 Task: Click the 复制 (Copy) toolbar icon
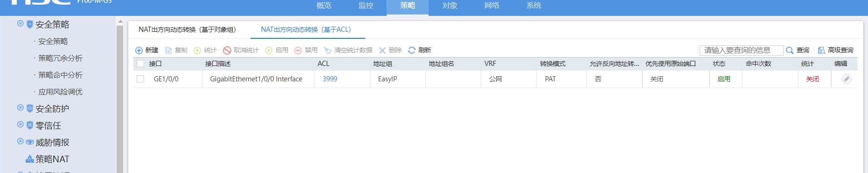pos(168,50)
